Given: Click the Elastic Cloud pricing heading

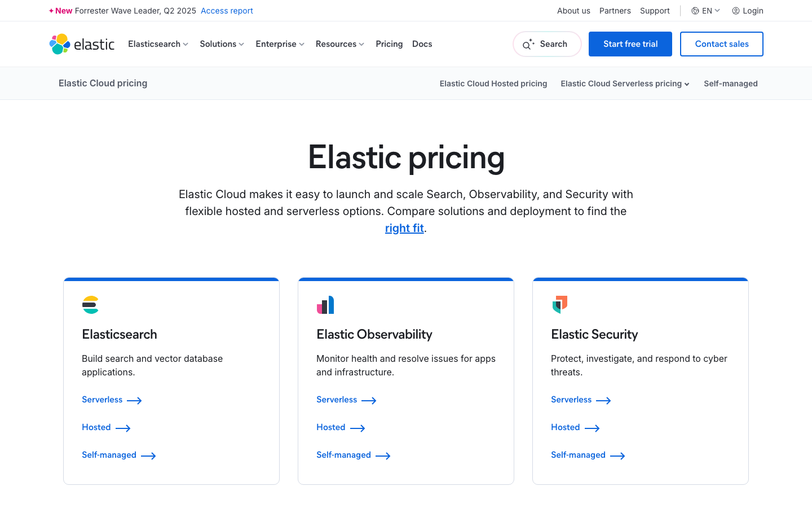Looking at the screenshot, I should [103, 84].
